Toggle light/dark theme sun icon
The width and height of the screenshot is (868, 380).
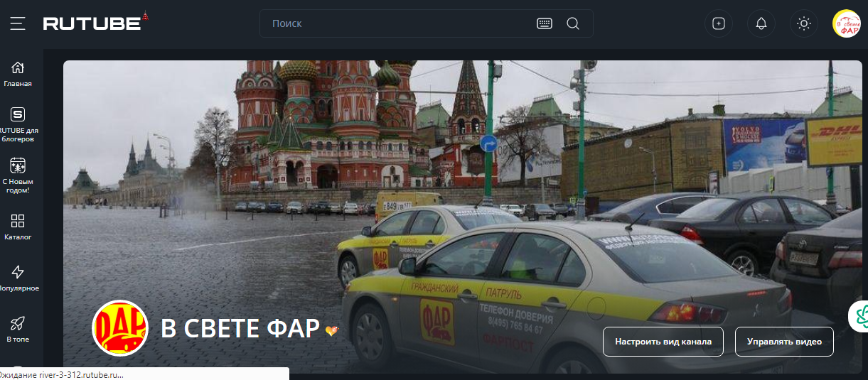click(803, 23)
